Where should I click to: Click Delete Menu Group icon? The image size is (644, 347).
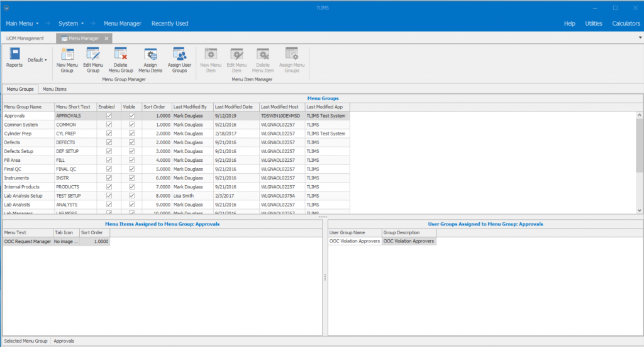[121, 60]
